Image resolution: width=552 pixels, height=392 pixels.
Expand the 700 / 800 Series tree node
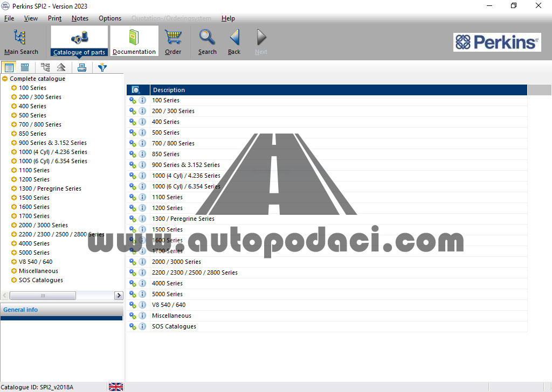pyautogui.click(x=14, y=124)
